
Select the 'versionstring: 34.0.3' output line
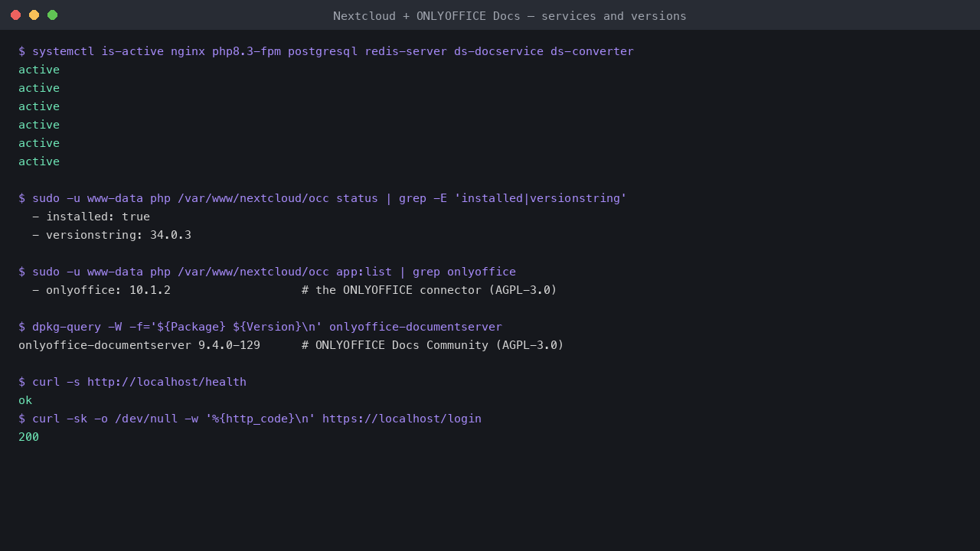click(x=112, y=235)
